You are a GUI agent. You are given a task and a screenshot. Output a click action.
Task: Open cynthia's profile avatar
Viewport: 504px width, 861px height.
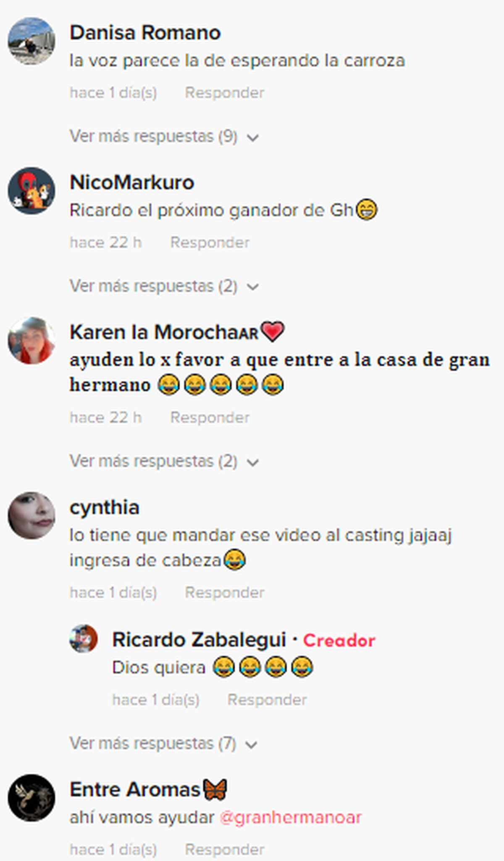pyautogui.click(x=31, y=515)
